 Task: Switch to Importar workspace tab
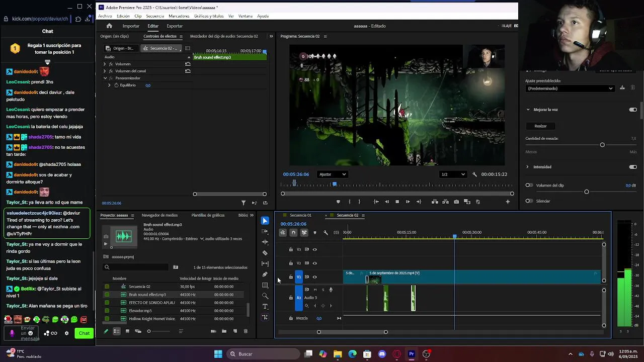point(131,26)
